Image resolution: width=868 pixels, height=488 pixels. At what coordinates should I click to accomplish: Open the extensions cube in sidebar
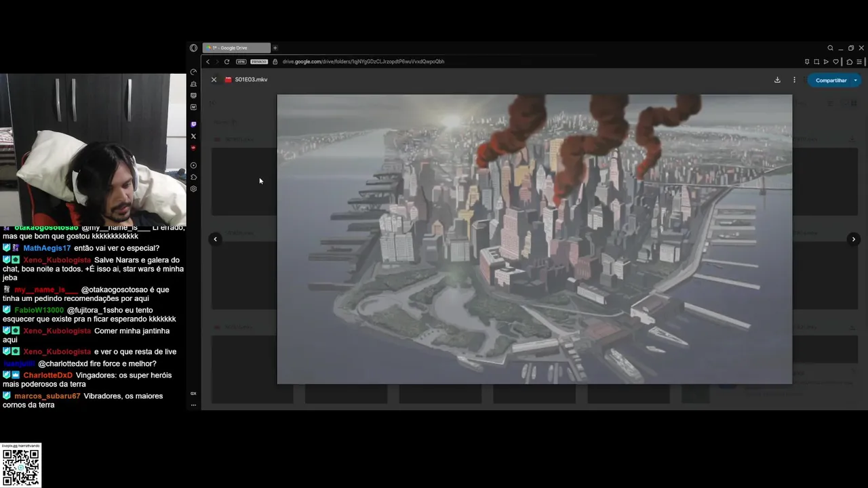pyautogui.click(x=193, y=177)
